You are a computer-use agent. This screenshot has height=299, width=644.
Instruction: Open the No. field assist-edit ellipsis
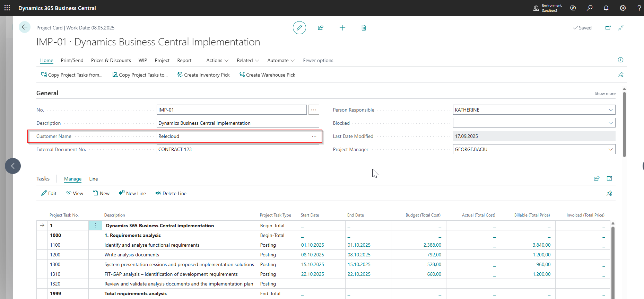(x=314, y=110)
